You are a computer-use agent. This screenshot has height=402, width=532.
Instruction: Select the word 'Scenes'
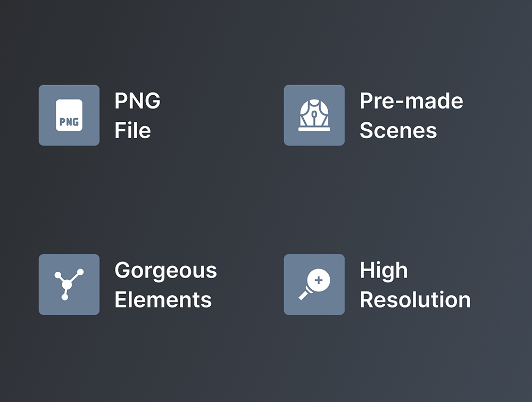tap(398, 130)
